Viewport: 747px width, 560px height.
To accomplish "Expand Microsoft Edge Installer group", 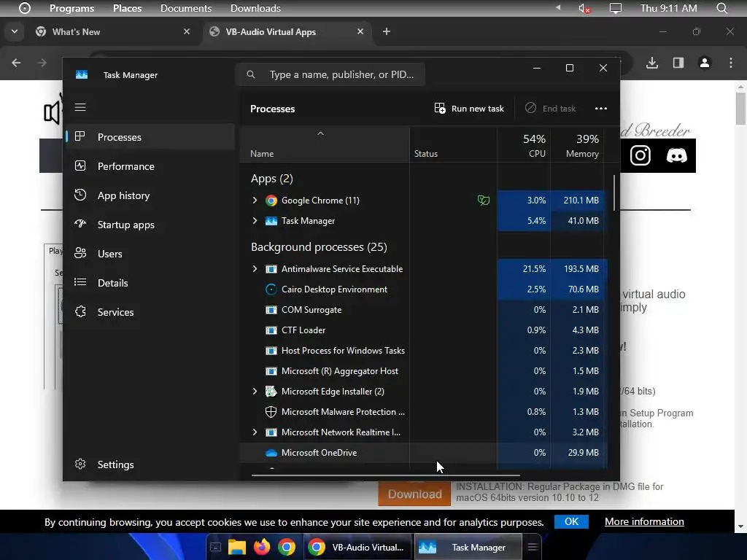I will click(x=255, y=392).
